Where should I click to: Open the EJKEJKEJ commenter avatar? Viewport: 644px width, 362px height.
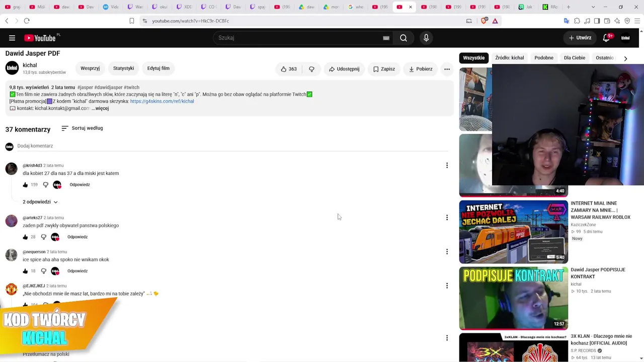coord(12,289)
